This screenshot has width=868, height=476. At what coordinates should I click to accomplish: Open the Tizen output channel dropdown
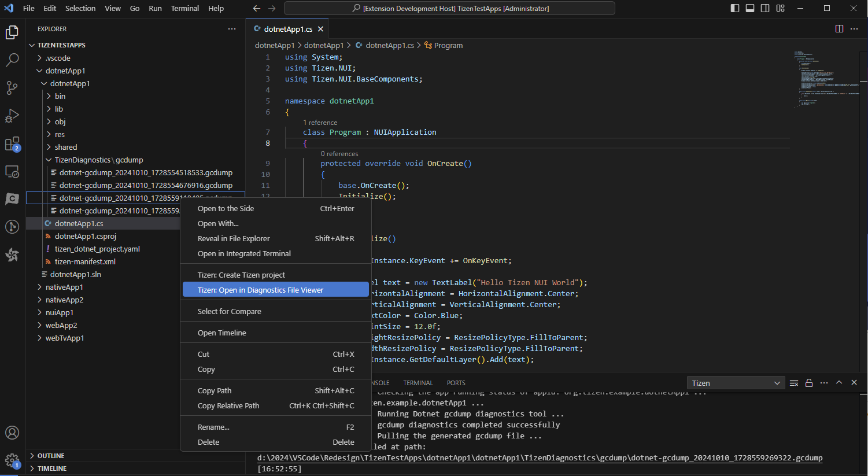(x=736, y=382)
